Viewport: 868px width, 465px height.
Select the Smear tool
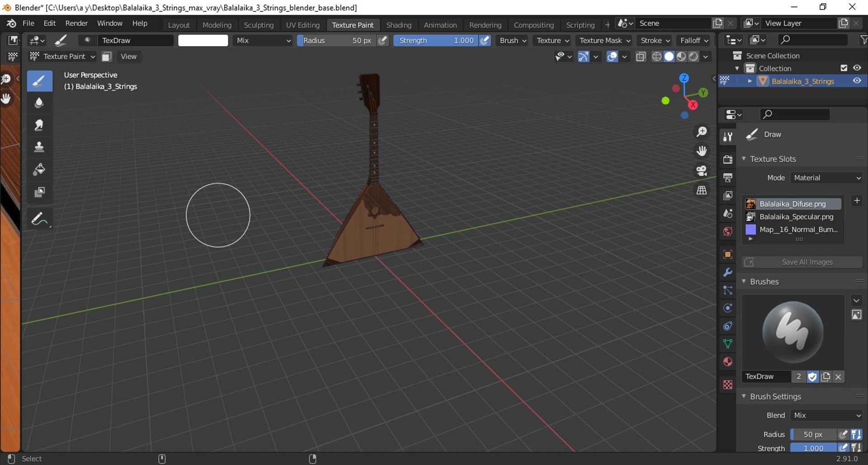pyautogui.click(x=39, y=125)
